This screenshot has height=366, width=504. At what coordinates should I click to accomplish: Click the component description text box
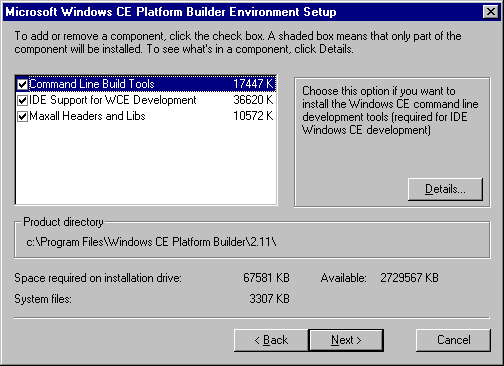click(x=390, y=110)
